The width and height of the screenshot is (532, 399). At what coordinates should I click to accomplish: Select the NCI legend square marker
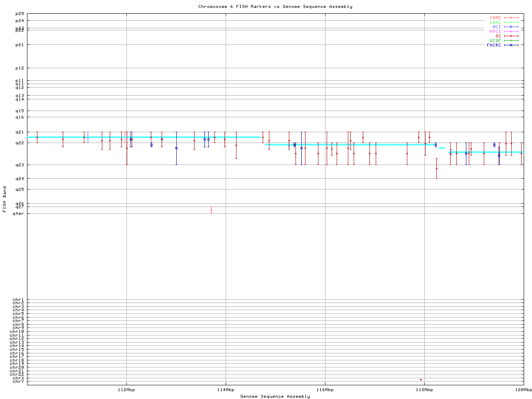[511, 27]
